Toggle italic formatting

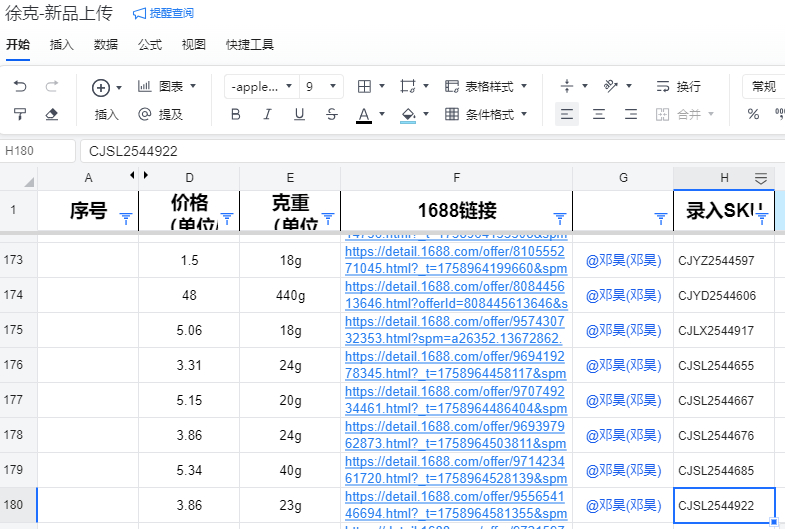(267, 114)
